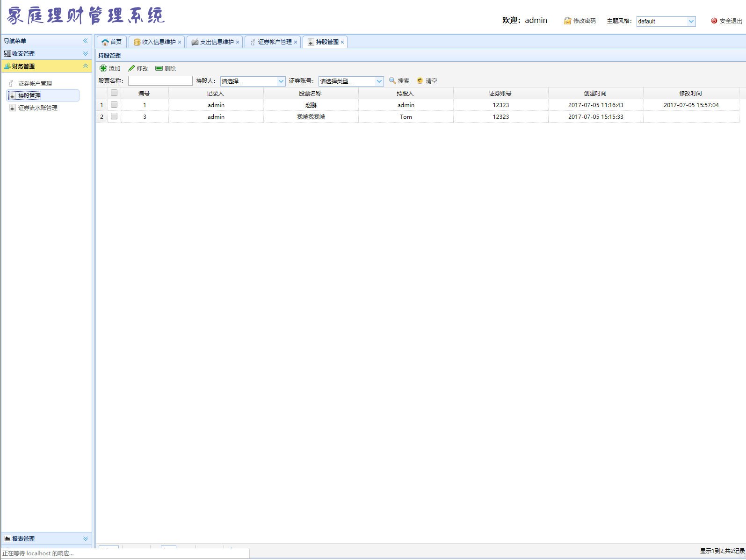The width and height of the screenshot is (746, 560).
Task: Click the 家庭理财管理系统 title logo
Action: click(x=86, y=15)
